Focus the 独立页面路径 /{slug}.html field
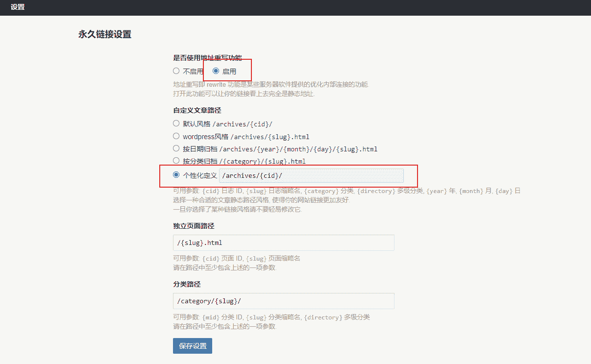 [x=283, y=243]
